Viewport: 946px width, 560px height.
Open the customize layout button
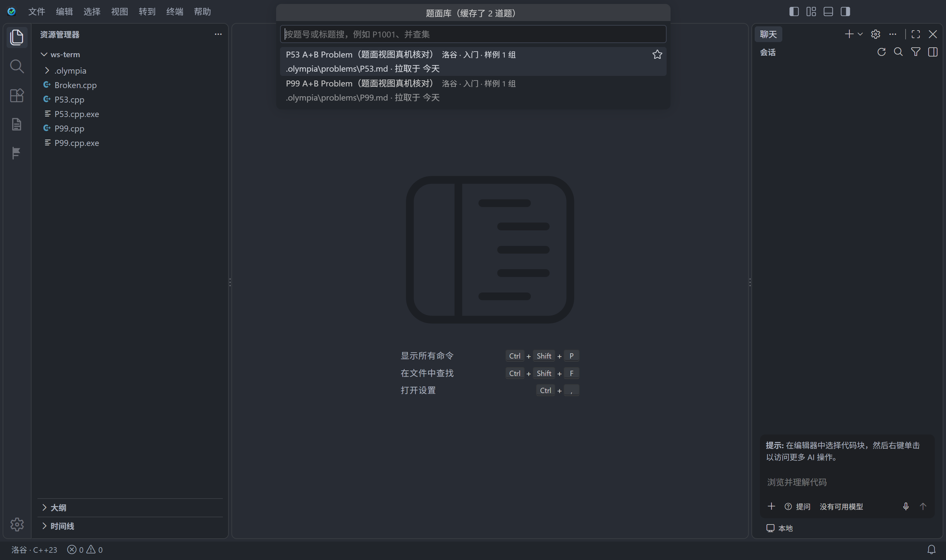811,12
